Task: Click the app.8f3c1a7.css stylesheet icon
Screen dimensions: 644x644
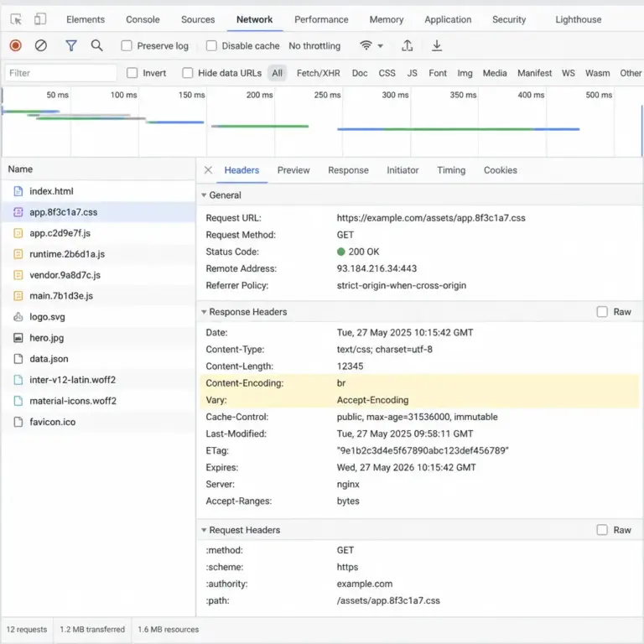Action: [x=18, y=212]
